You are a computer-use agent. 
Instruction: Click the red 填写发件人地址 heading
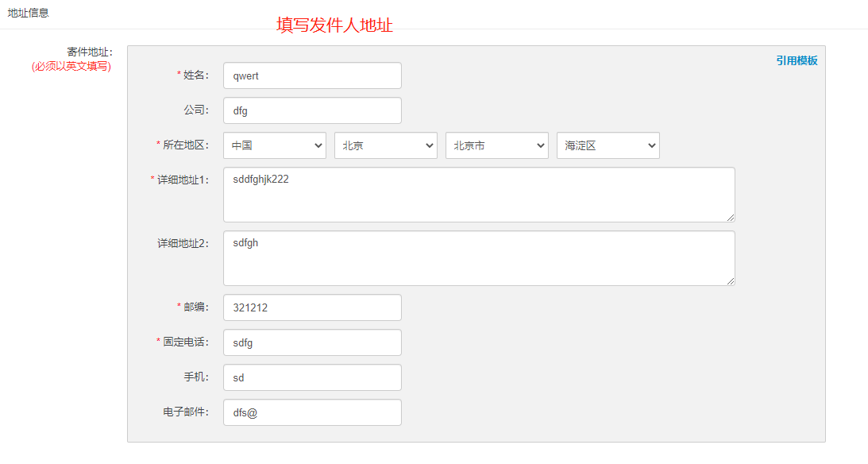coord(334,25)
